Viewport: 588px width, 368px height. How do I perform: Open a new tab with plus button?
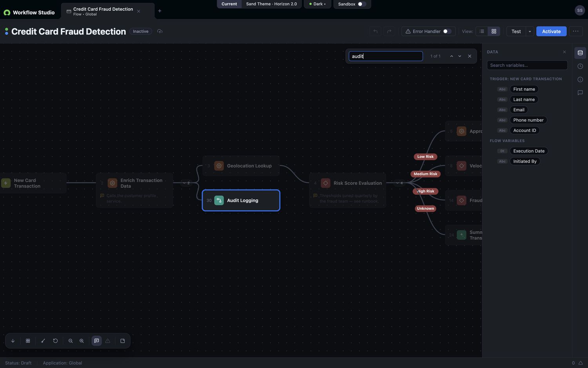[x=160, y=11]
